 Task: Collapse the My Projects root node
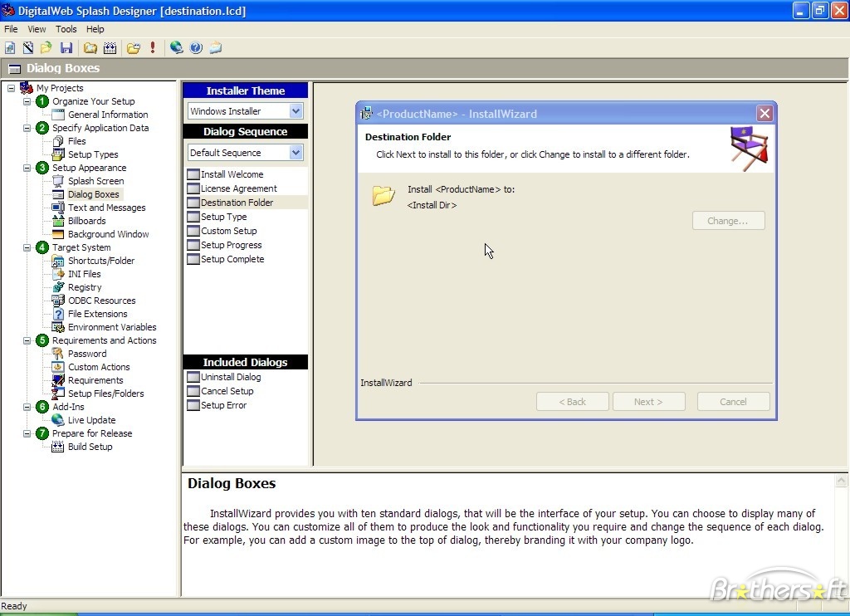click(x=12, y=88)
